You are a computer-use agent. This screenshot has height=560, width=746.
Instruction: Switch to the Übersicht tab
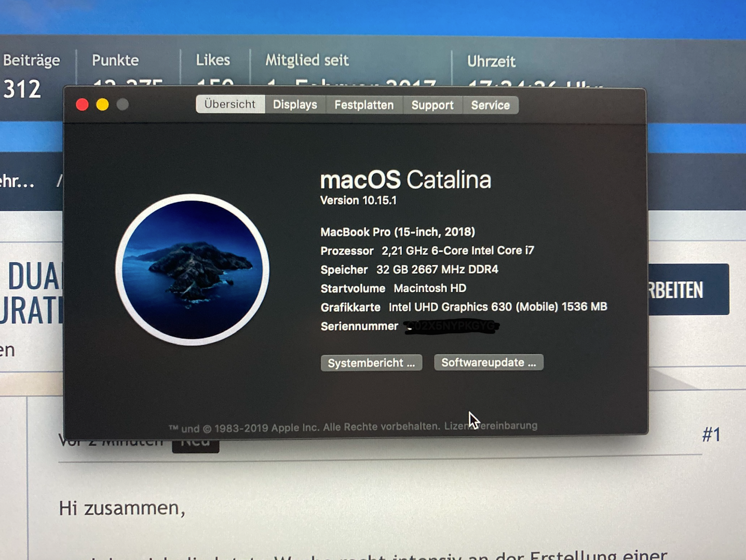[230, 104]
